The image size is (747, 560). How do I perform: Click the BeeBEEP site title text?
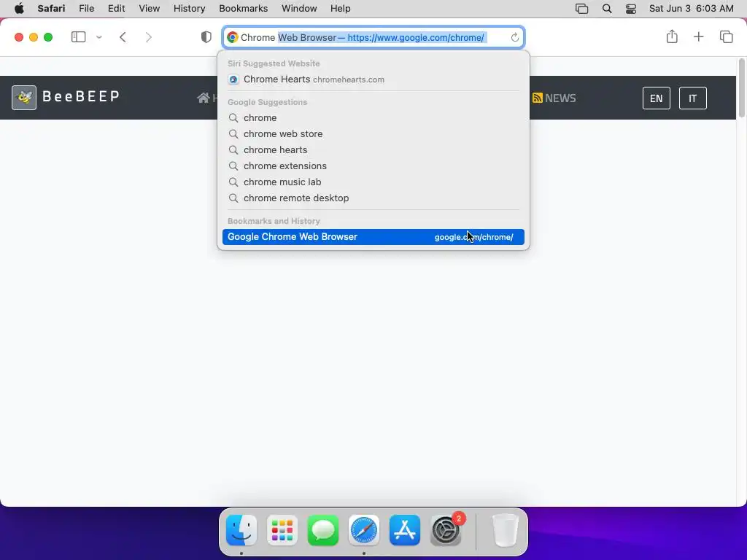coord(81,97)
